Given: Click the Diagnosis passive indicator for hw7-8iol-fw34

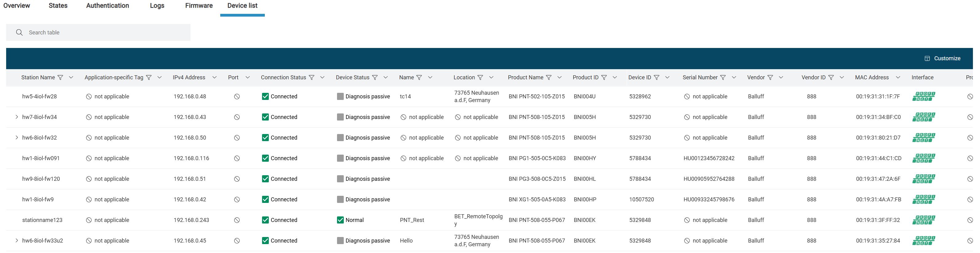Looking at the screenshot, I should tap(340, 117).
